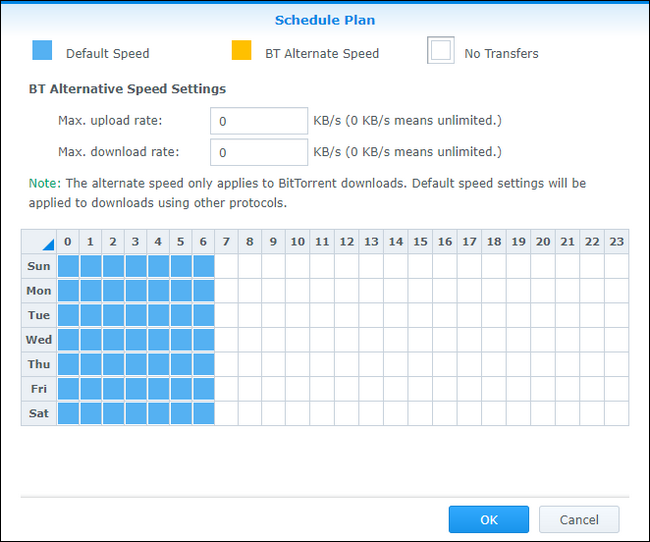The image size is (650, 542).
Task: Select the hour 23 column header
Action: pyautogui.click(x=616, y=242)
